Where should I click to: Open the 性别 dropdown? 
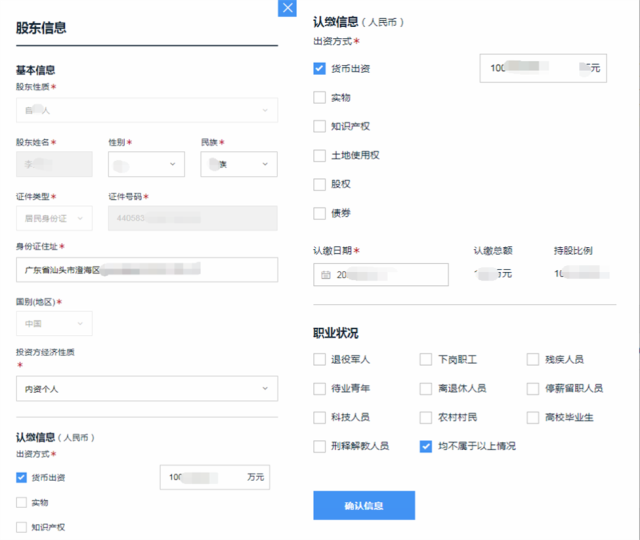146,164
